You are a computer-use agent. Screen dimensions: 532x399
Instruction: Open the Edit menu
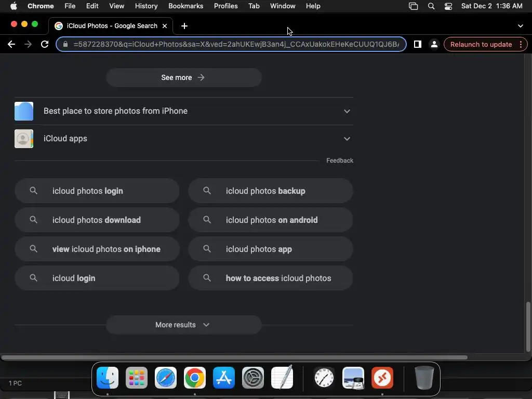[92, 6]
